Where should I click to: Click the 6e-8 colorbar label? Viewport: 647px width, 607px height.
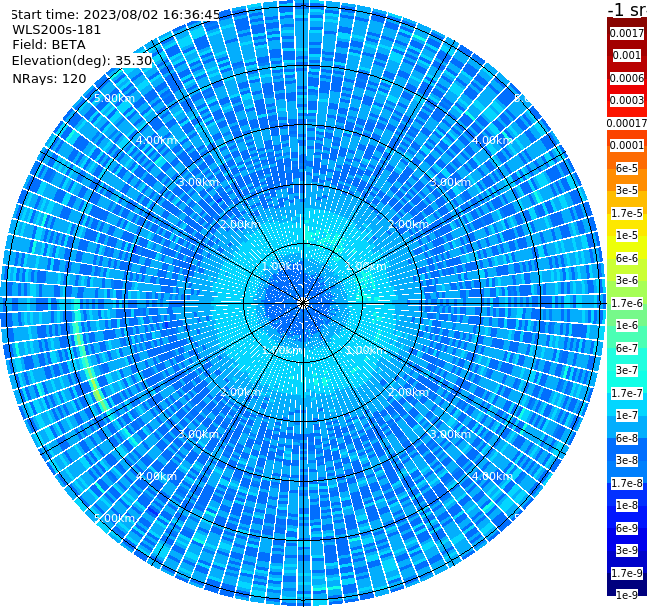tap(627, 438)
